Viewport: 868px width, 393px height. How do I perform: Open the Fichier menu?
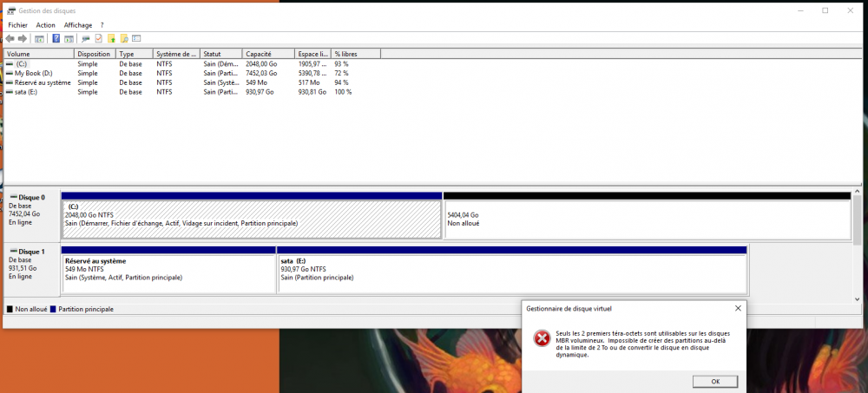click(x=17, y=25)
